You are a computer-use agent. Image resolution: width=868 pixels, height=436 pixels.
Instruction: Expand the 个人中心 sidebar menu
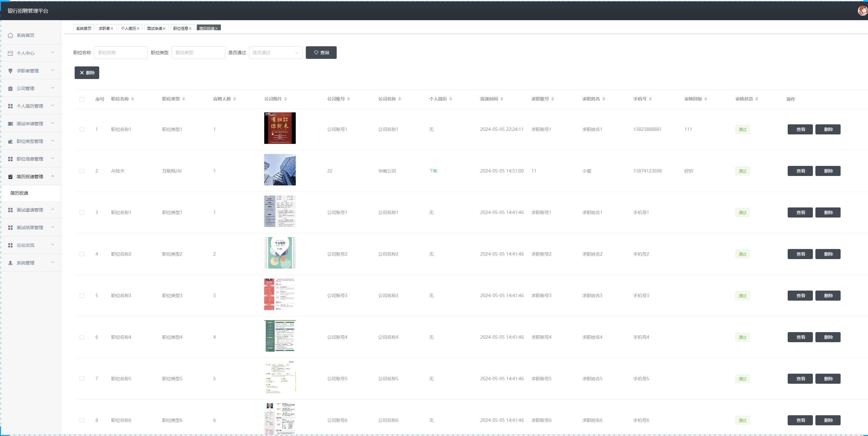(53, 53)
